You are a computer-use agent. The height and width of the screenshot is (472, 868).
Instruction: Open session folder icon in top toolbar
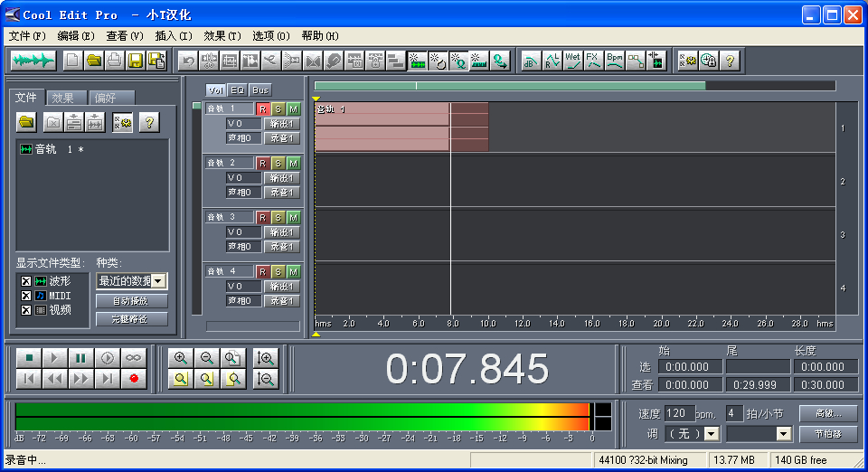pyautogui.click(x=93, y=61)
